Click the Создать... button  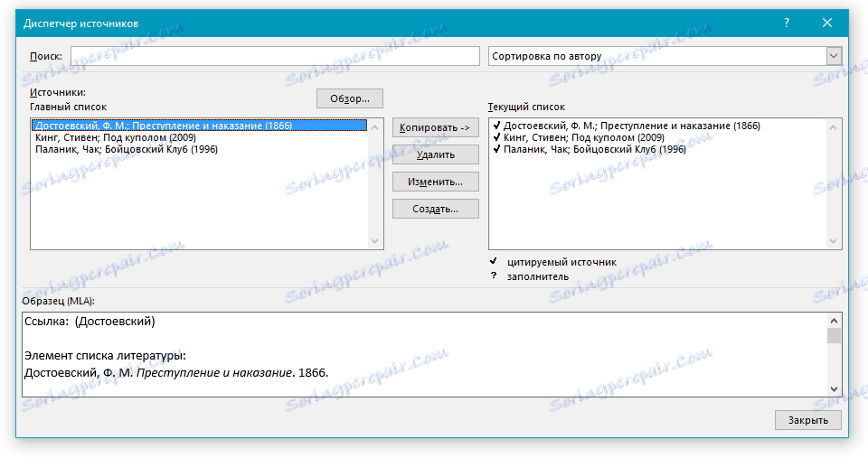click(x=436, y=209)
